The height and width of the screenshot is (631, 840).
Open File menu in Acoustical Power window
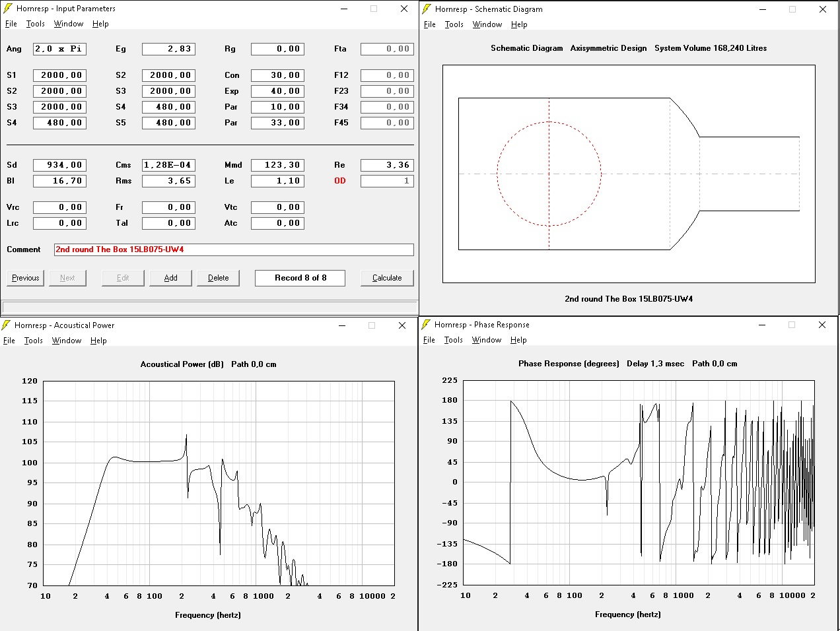(x=9, y=341)
